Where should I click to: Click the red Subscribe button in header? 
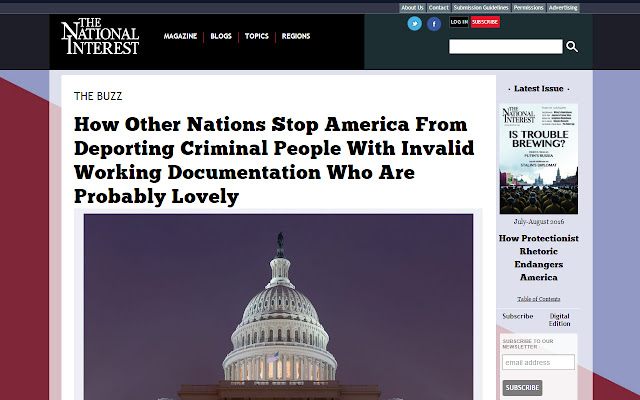pyautogui.click(x=485, y=22)
